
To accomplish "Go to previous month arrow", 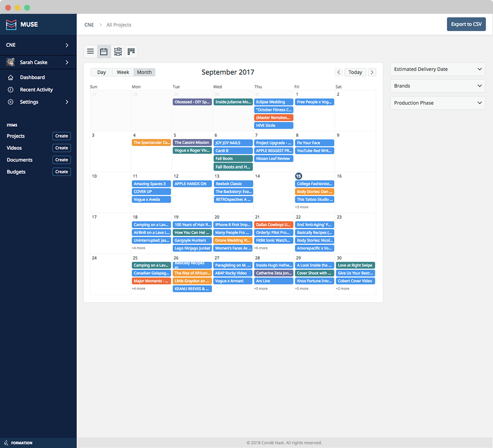I will (339, 72).
